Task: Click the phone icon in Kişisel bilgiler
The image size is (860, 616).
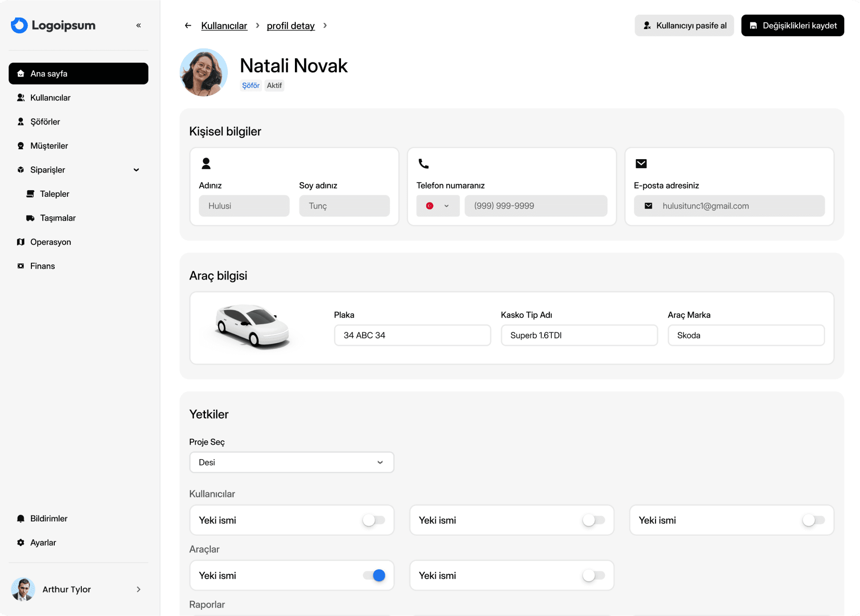Action: tap(423, 164)
